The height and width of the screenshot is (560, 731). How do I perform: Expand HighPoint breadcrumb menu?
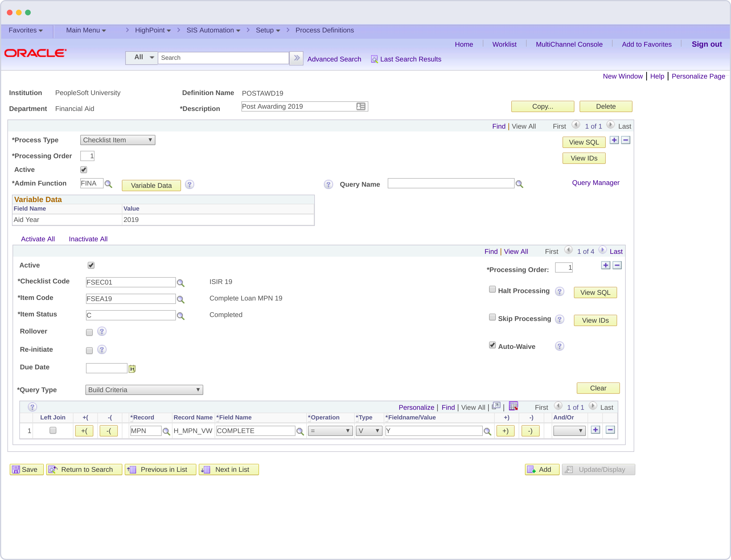pos(153,30)
